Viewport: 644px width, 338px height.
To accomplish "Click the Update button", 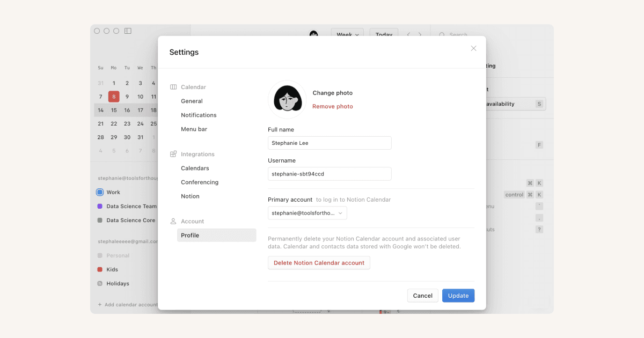I will [x=458, y=295].
